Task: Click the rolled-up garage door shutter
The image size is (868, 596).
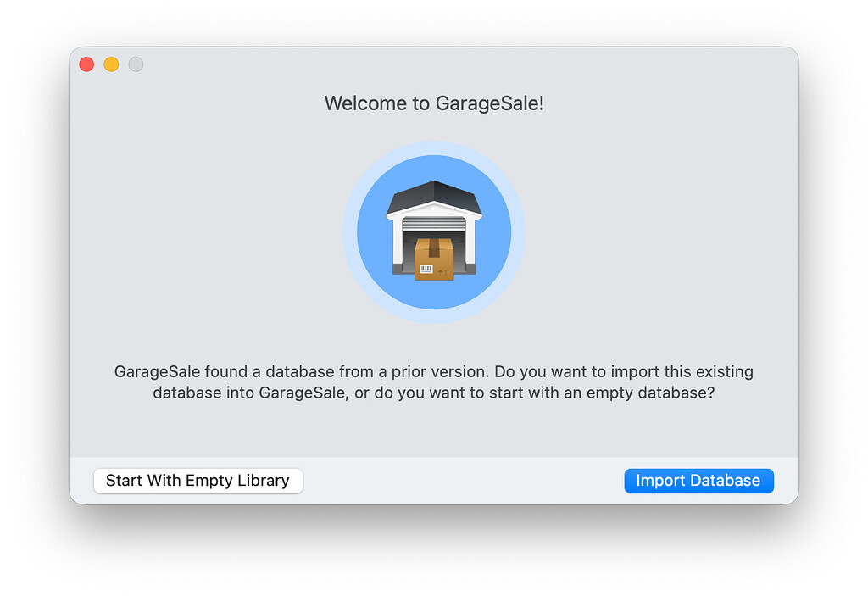Action: (x=434, y=225)
